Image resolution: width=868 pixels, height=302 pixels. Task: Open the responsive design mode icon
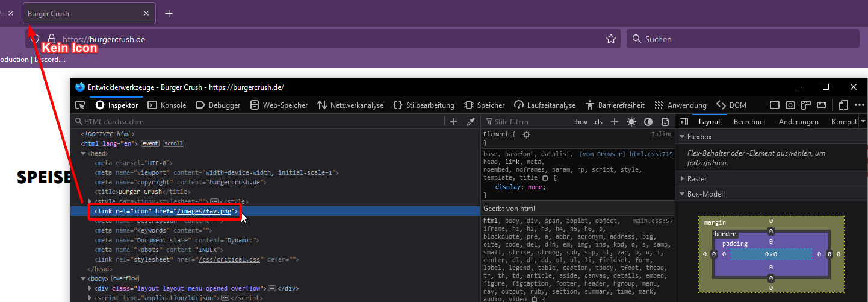pos(843,105)
